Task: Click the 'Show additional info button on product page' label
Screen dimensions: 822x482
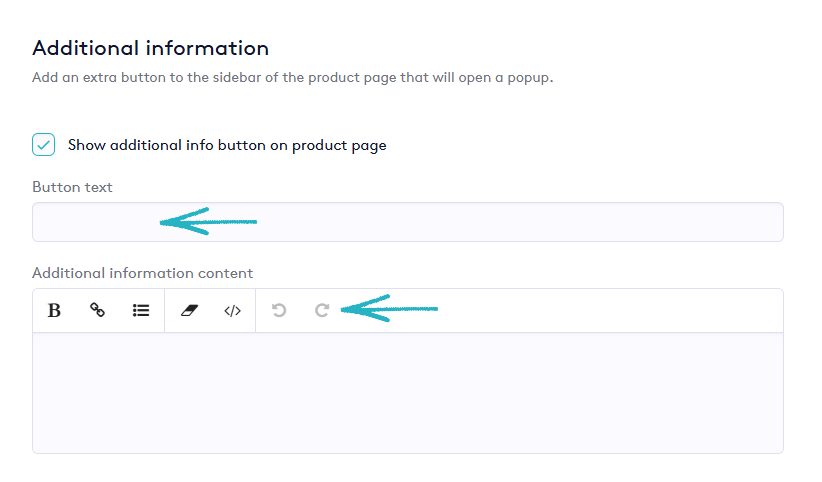Action: pyautogui.click(x=227, y=145)
